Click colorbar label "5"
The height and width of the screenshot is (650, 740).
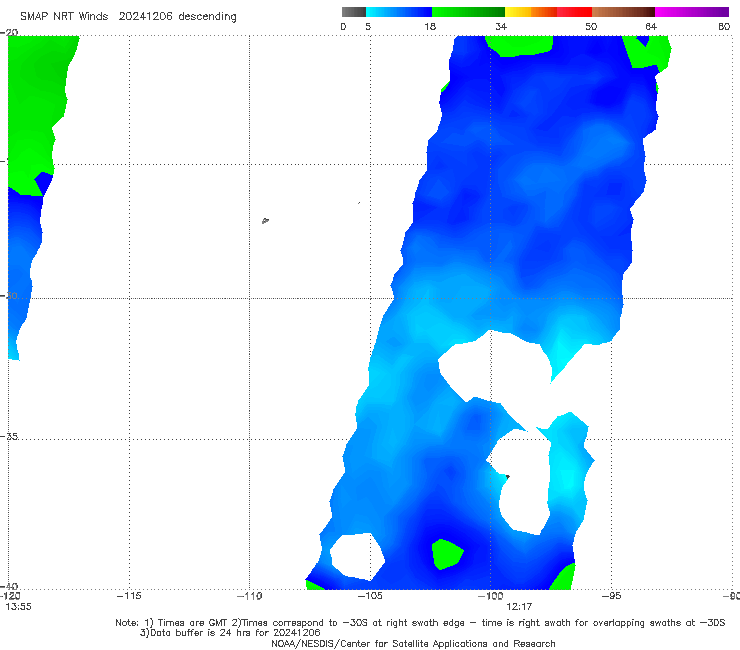tap(368, 27)
